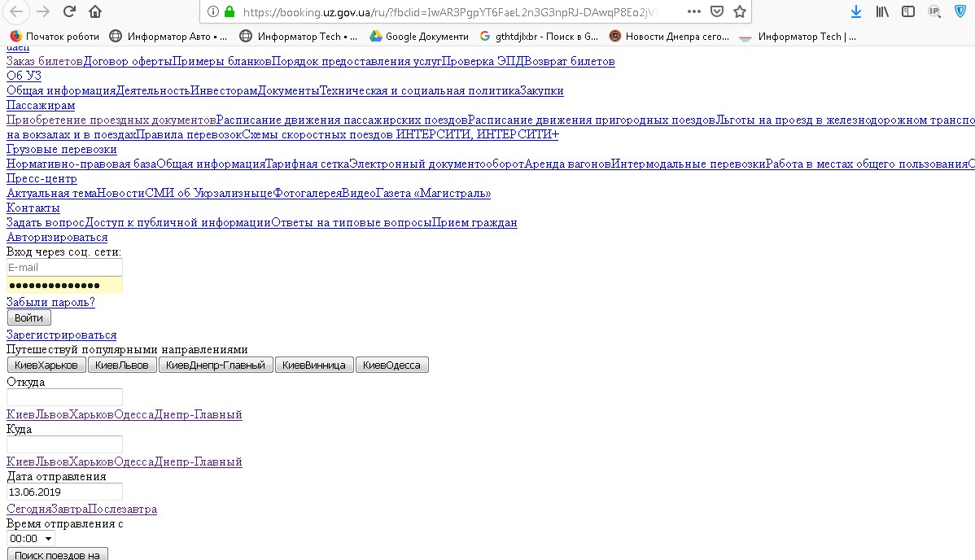The height and width of the screenshot is (560, 975).
Task: Open the shield extension icon
Action: tap(960, 12)
